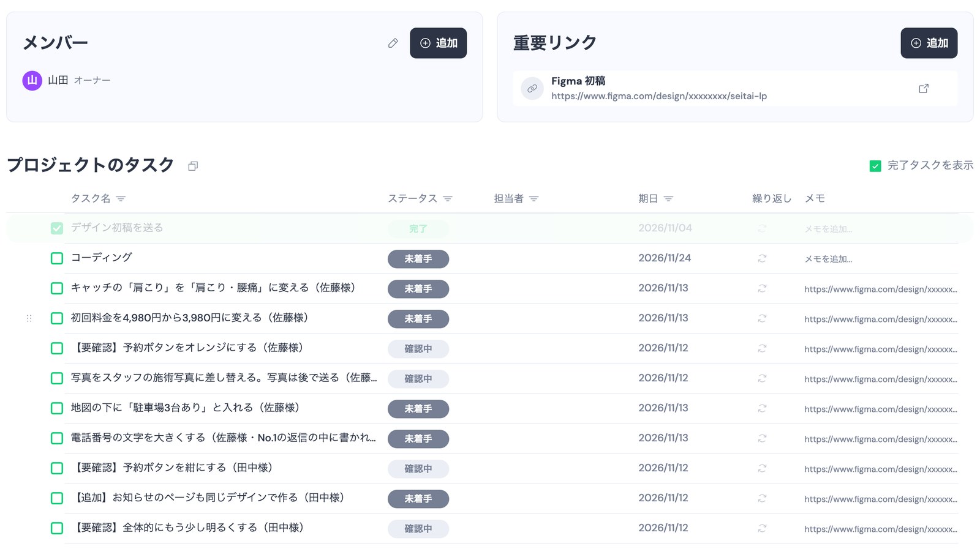Viewport: 980px width, 549px height.
Task: Open the 担当者 column filter
Action: [533, 199]
